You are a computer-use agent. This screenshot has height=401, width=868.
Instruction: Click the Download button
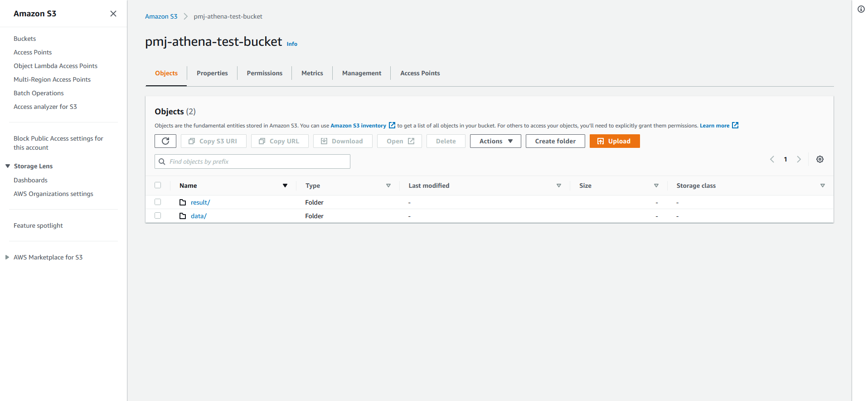point(343,141)
